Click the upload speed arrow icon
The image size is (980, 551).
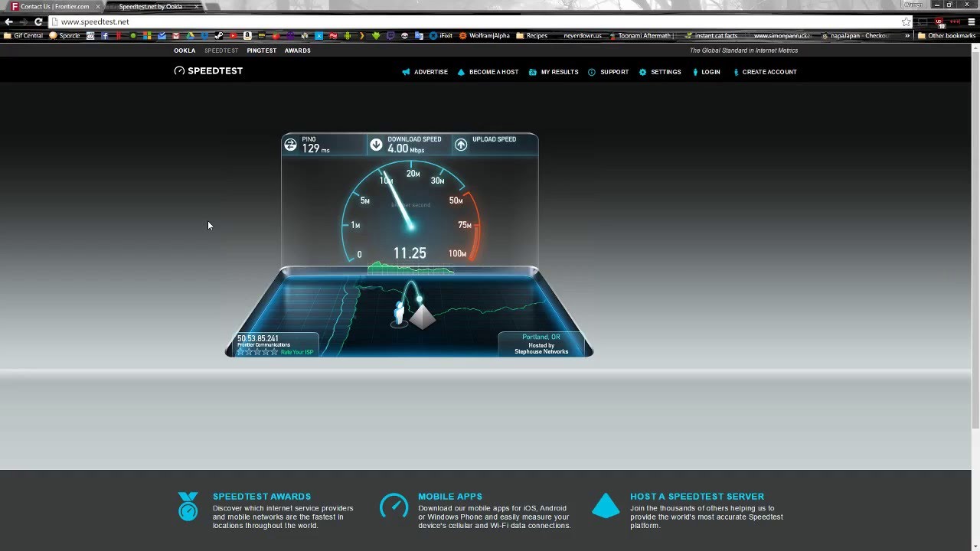461,145
